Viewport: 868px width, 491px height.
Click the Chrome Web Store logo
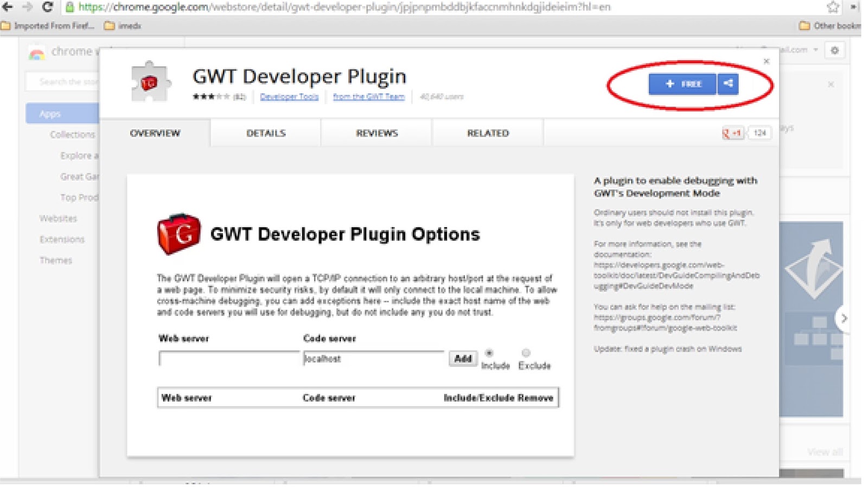coord(37,53)
